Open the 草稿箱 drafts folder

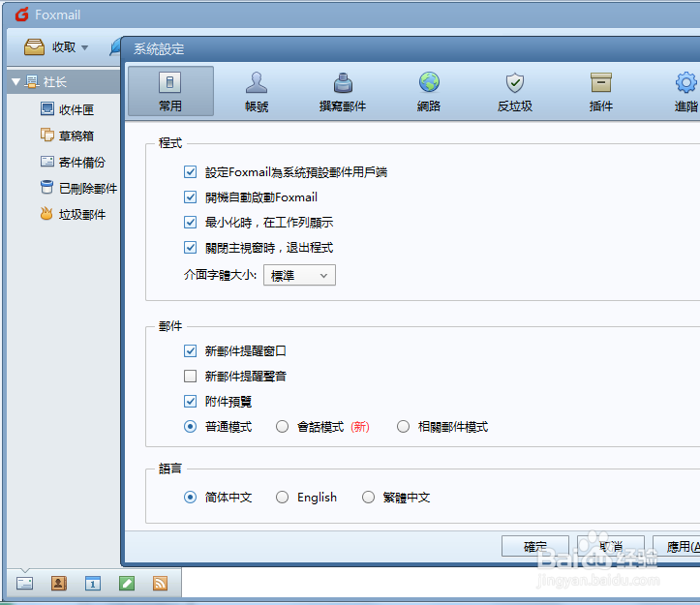pyautogui.click(x=67, y=136)
